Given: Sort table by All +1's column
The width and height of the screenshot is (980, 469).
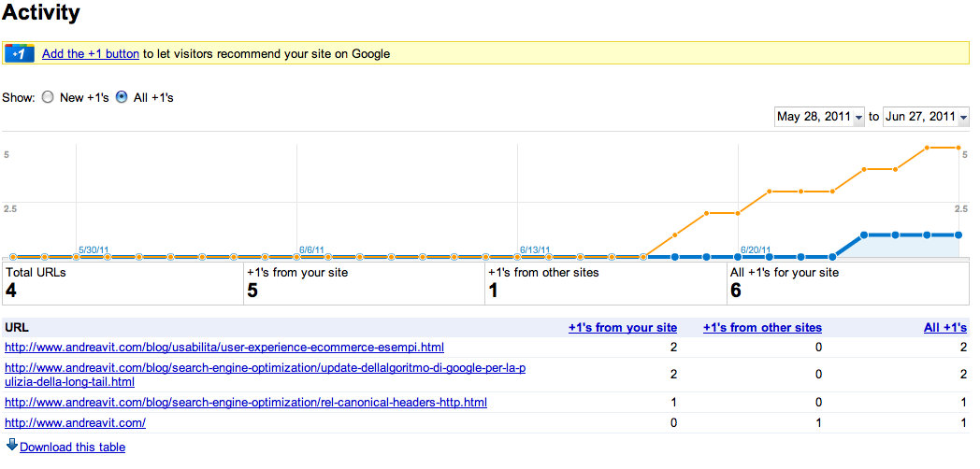Looking at the screenshot, I should click(x=944, y=328).
